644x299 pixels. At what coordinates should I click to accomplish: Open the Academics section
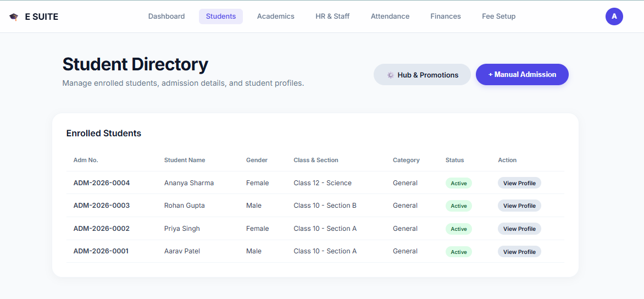point(276,16)
